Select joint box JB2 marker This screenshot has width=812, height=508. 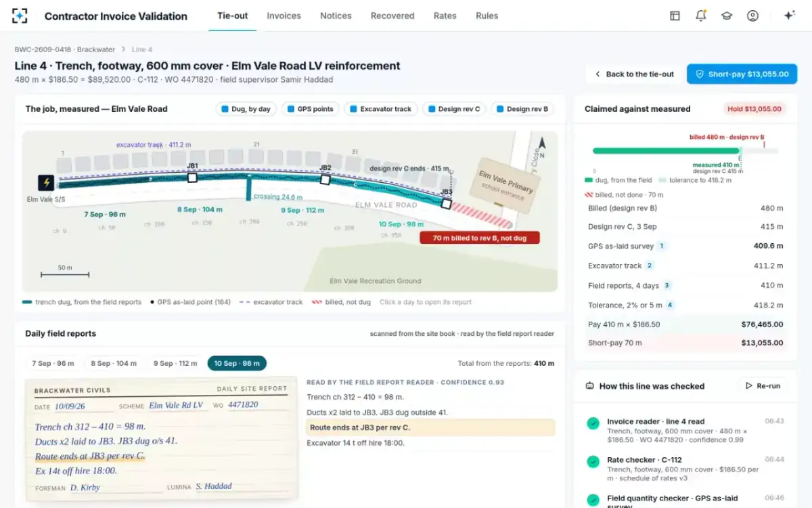click(x=325, y=179)
